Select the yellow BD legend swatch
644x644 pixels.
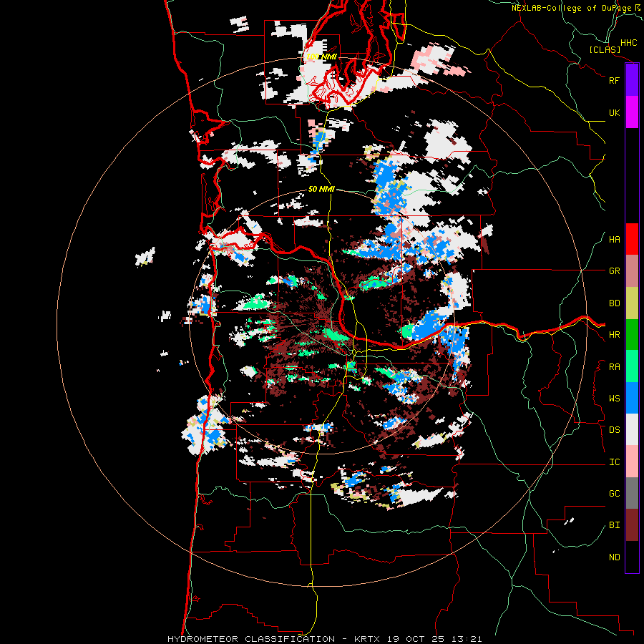tap(632, 303)
